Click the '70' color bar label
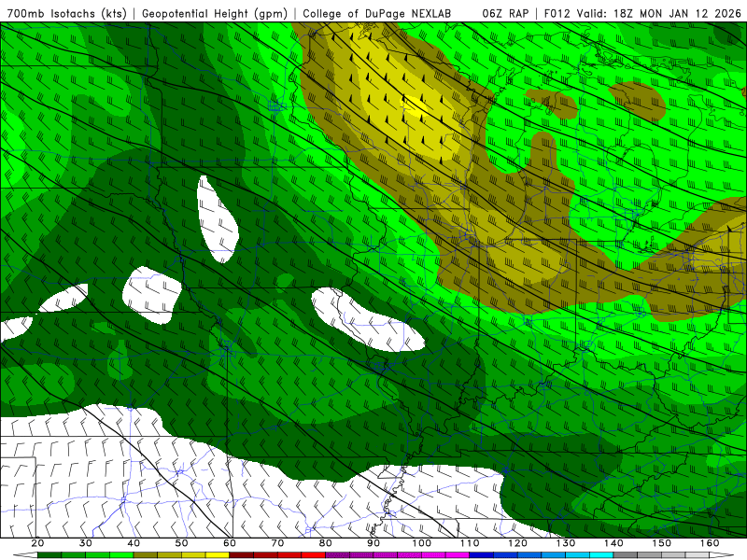 coord(277,543)
